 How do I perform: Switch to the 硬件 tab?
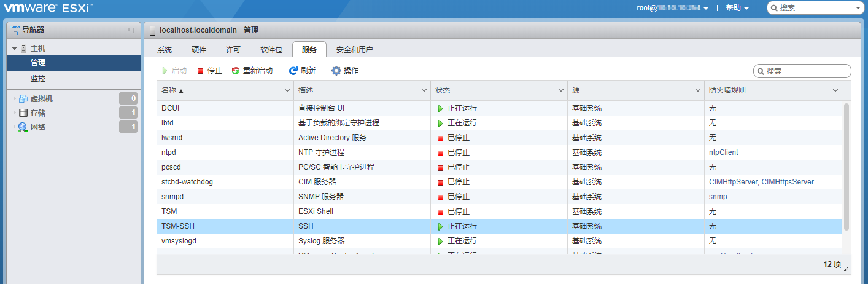tap(199, 50)
